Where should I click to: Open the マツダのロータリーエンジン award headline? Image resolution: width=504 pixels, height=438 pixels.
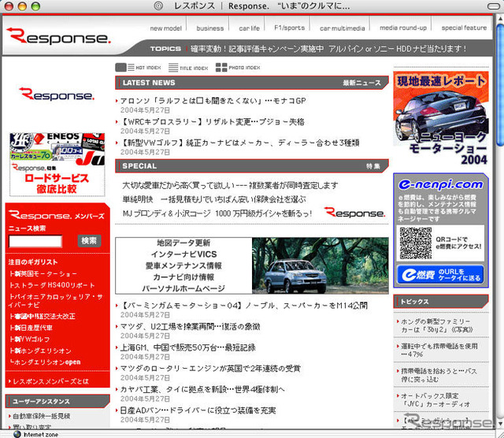pos(210,368)
